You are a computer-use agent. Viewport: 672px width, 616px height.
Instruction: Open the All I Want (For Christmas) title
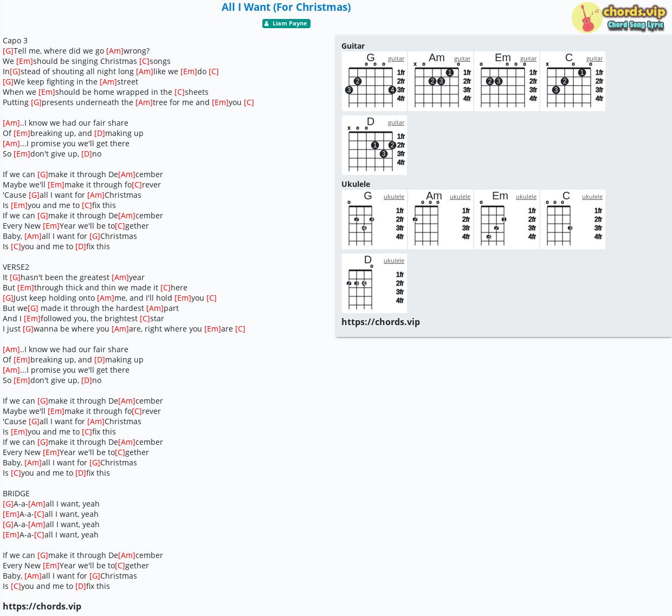pos(286,7)
